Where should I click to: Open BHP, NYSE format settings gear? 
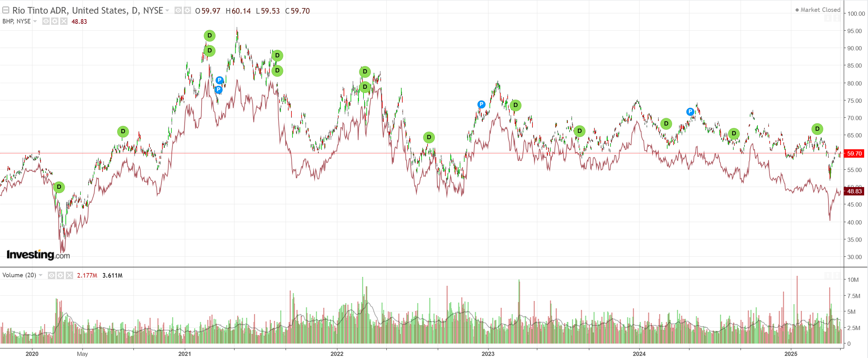[x=55, y=22]
